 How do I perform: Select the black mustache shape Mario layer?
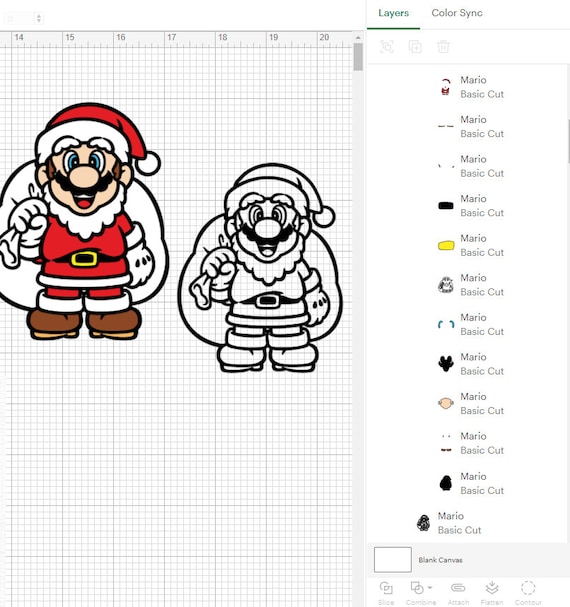pyautogui.click(x=472, y=364)
